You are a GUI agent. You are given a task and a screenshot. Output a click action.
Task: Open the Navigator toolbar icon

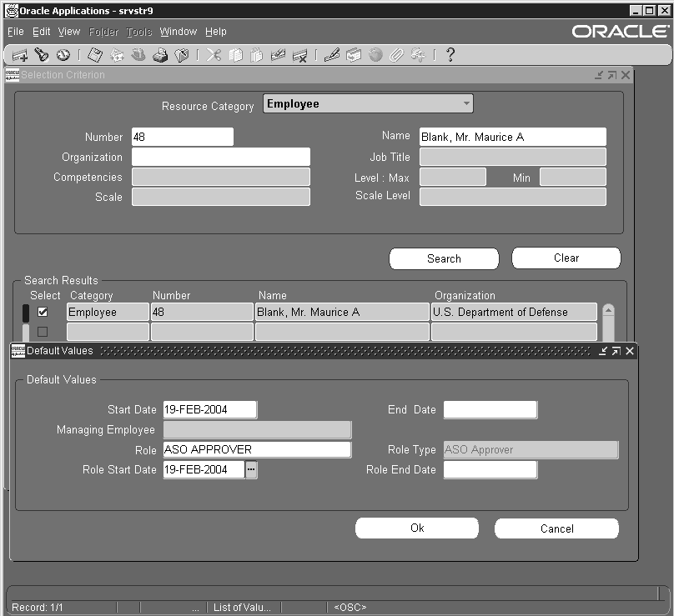pos(63,55)
